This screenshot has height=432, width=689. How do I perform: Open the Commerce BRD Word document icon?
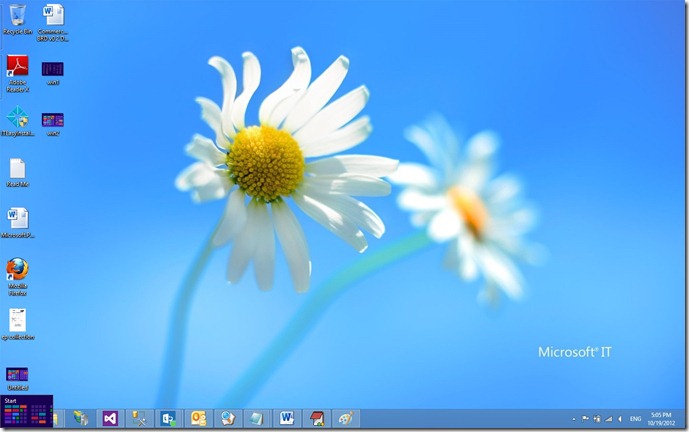point(53,22)
